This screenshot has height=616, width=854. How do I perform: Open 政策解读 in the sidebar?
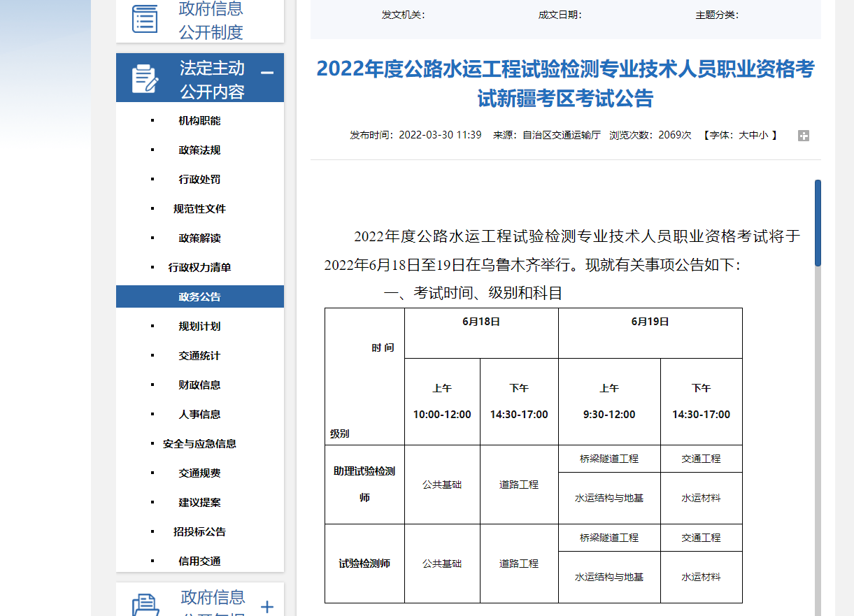199,238
